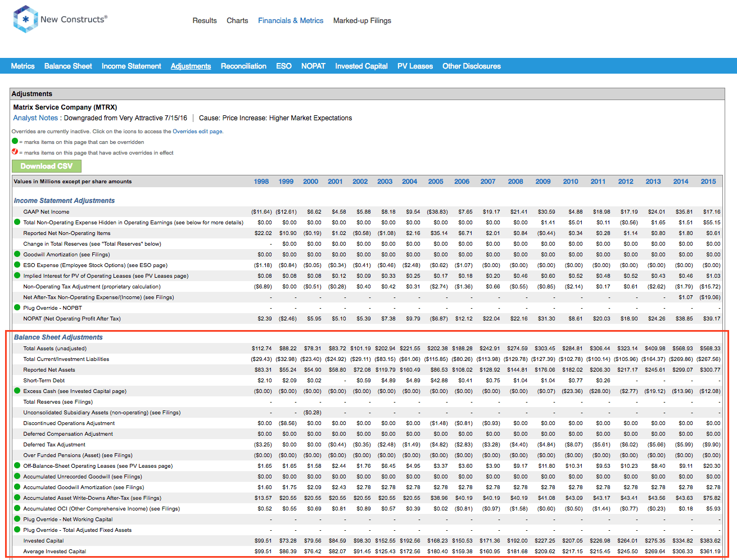Viewport: 737px width, 560px height.
Task: Click override icon beside Plug Override - Total Adjusted Fixed Assets
Action: [x=17, y=530]
